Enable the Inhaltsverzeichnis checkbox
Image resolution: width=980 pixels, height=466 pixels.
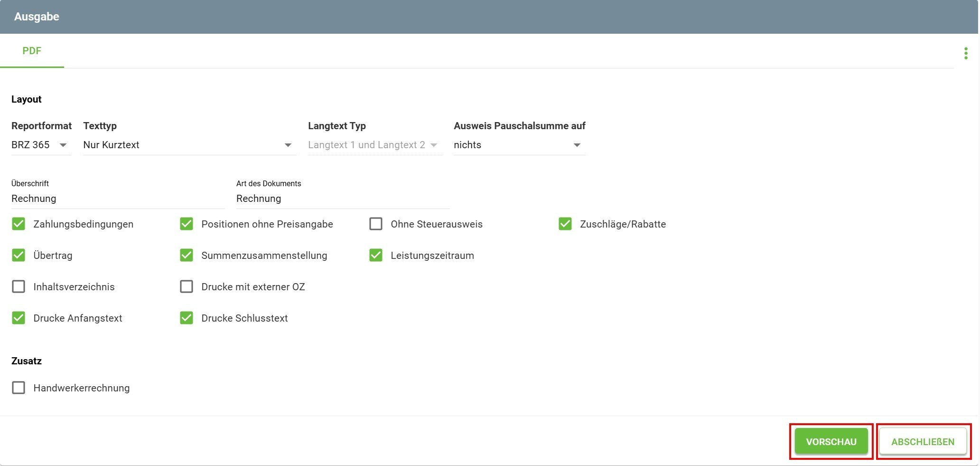pyautogui.click(x=19, y=287)
